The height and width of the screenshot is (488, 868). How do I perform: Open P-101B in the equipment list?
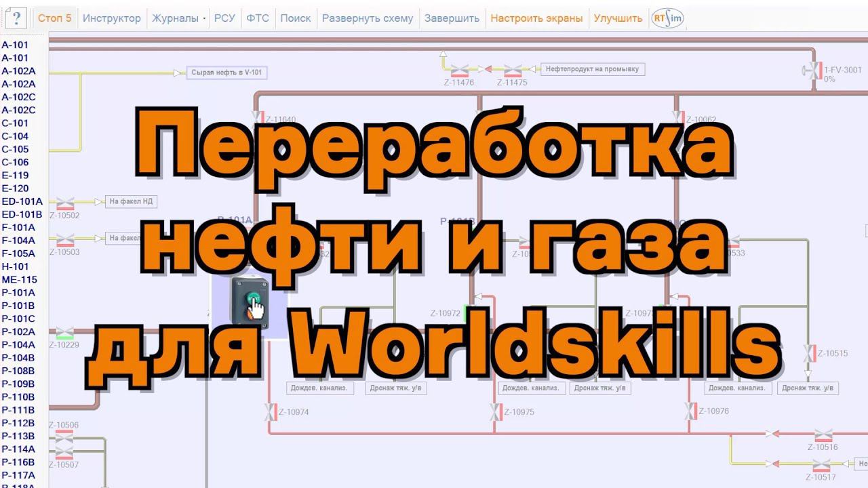click(x=18, y=306)
